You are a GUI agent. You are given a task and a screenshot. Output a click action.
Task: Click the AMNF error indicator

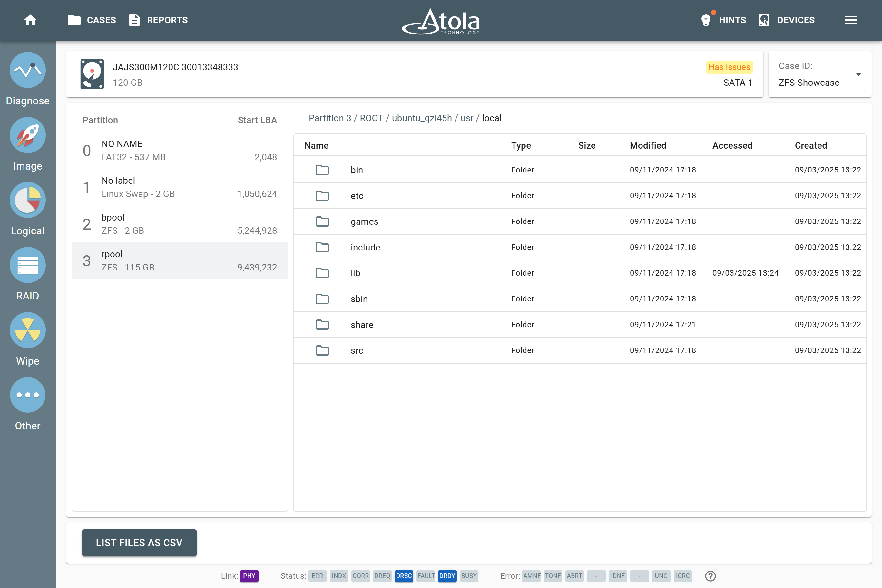click(x=531, y=576)
